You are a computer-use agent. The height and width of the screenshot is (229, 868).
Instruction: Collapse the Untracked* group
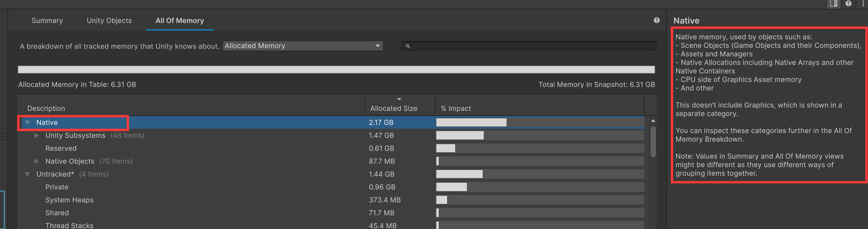(28, 174)
